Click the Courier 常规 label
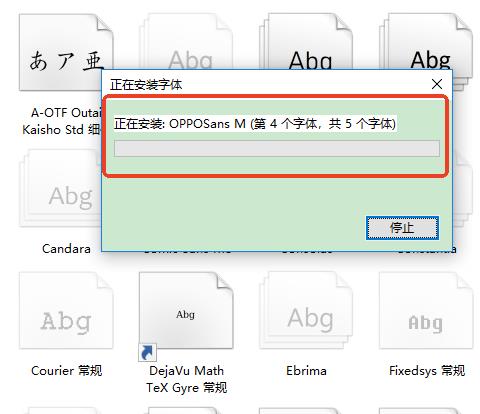The image size is (480, 414). pos(67,371)
